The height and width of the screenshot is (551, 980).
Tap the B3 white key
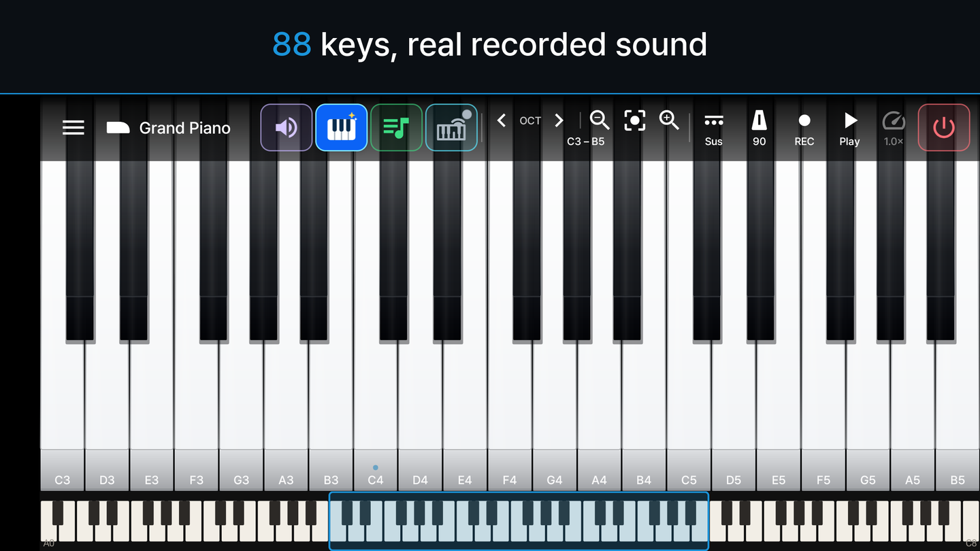point(331,408)
